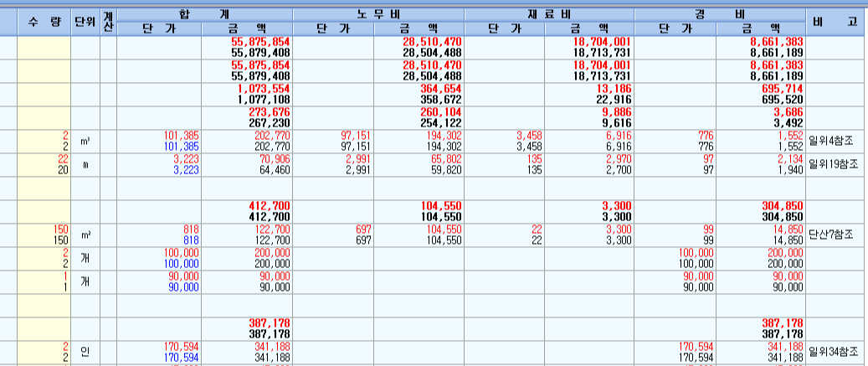Click the expense amount 14,850
Viewport: 868px width, 366px height.
(x=761, y=235)
